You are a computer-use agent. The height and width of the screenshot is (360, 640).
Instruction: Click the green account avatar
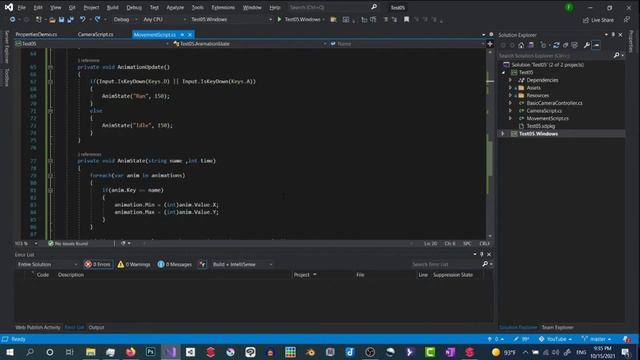click(x=569, y=7)
